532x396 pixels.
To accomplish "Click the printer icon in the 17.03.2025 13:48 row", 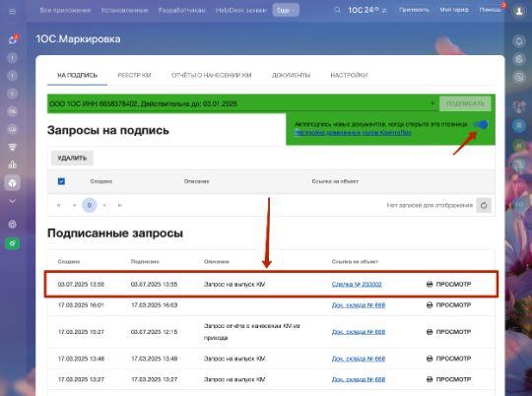I will (430, 359).
